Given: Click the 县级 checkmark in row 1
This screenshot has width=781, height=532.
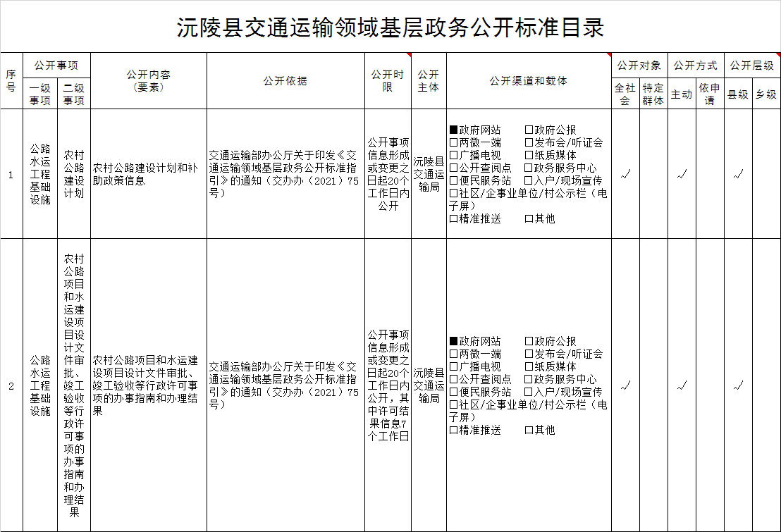Looking at the screenshot, I should pyautogui.click(x=738, y=174).
